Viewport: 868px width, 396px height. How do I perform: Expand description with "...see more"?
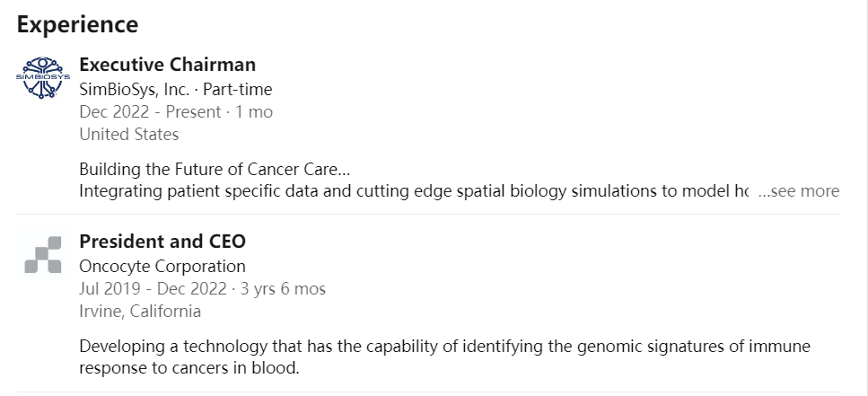[x=799, y=191]
